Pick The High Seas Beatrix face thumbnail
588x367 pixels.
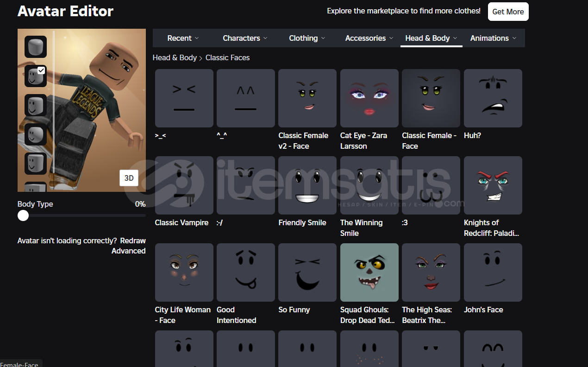431,272
